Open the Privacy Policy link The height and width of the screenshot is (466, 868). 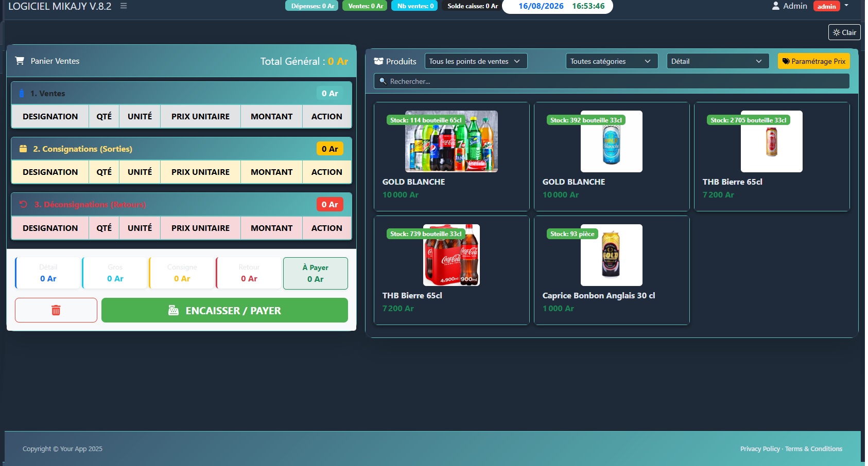(x=760, y=449)
